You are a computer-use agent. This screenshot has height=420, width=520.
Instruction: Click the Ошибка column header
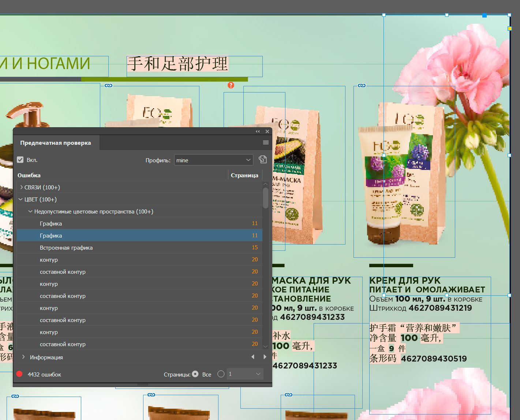point(29,175)
